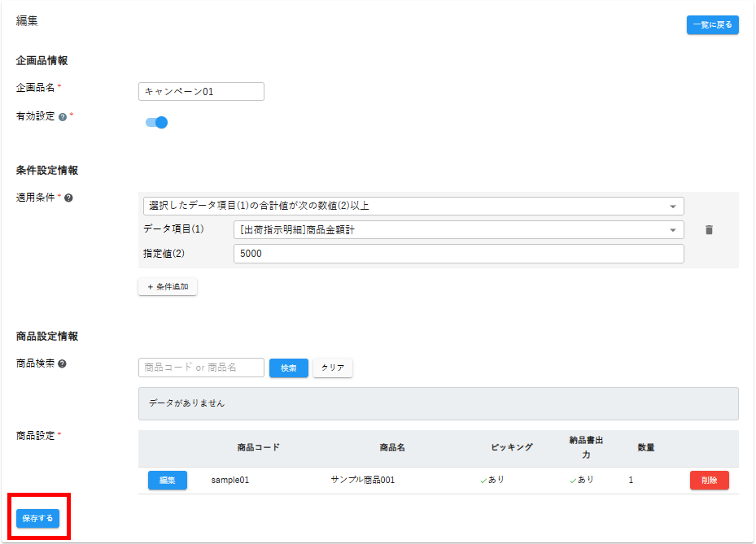Click the 商品コード column header
The height and width of the screenshot is (544, 756).
tap(259, 447)
